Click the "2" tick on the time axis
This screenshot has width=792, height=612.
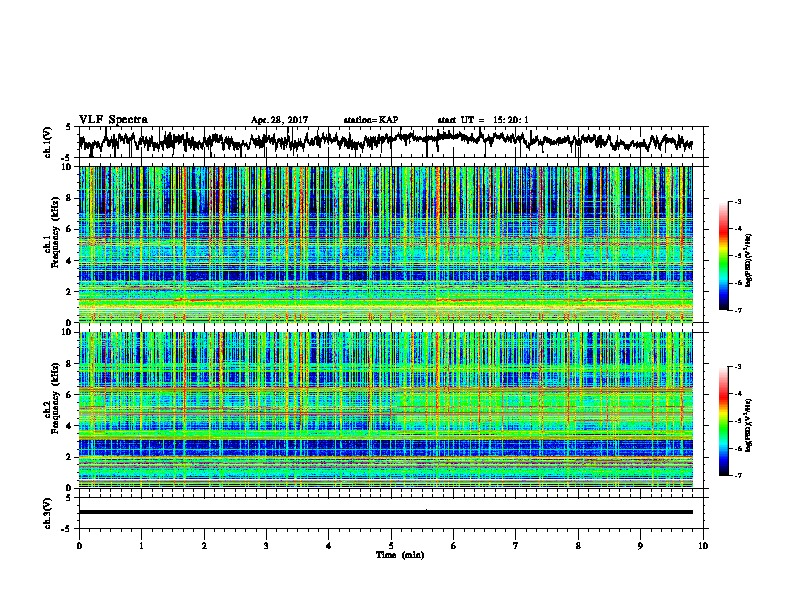click(204, 546)
